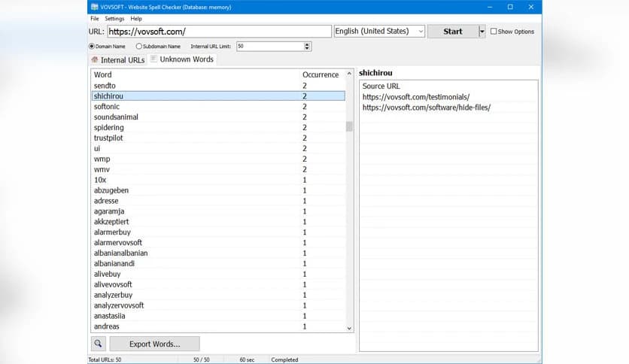This screenshot has width=629, height=364.
Task: Minimize the Website Spell Checker window
Action: (x=489, y=7)
